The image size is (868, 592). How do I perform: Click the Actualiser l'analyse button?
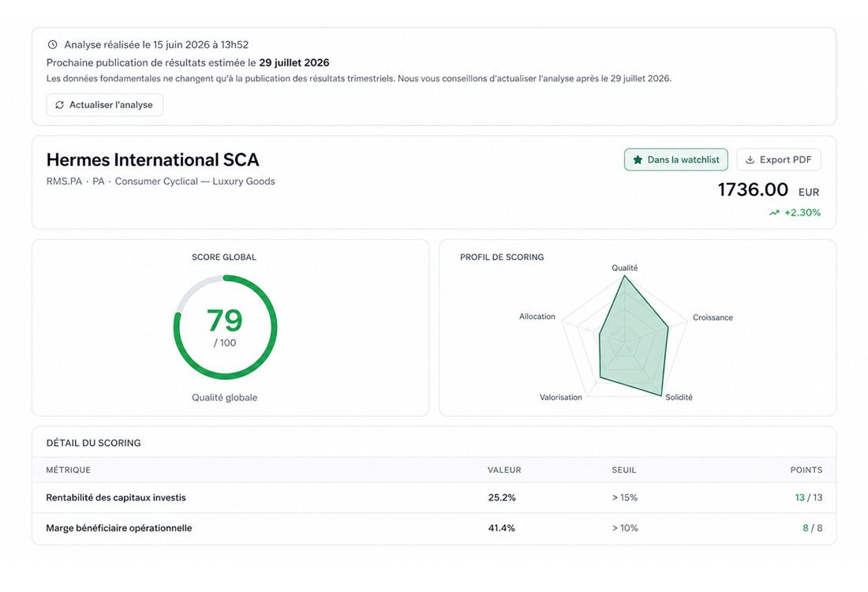(105, 105)
